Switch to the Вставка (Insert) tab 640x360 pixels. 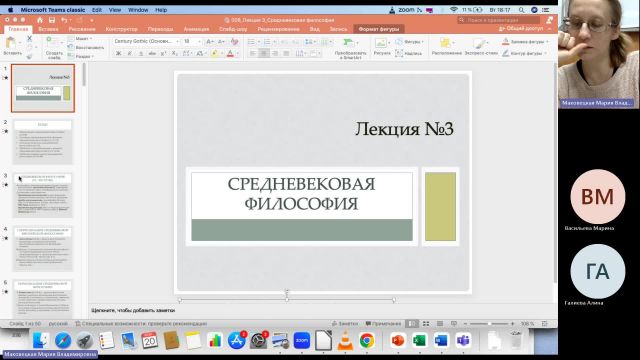(48, 29)
